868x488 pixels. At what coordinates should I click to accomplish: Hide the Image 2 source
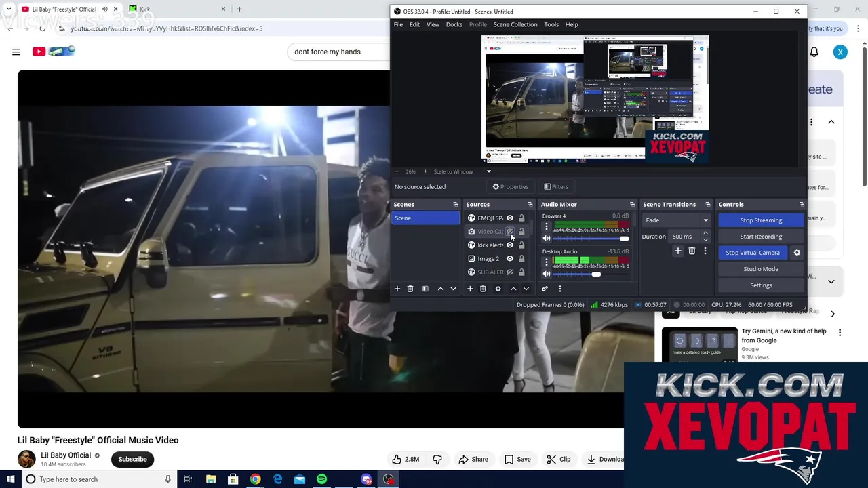point(510,259)
